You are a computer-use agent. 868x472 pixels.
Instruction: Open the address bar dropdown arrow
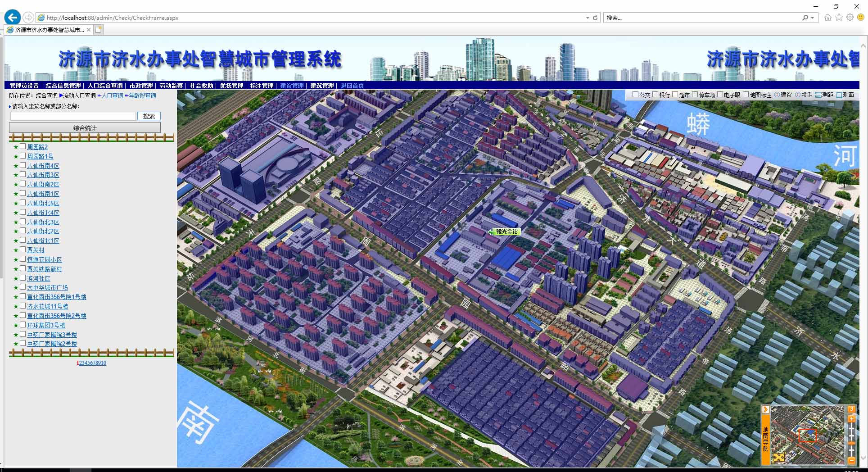click(x=588, y=18)
